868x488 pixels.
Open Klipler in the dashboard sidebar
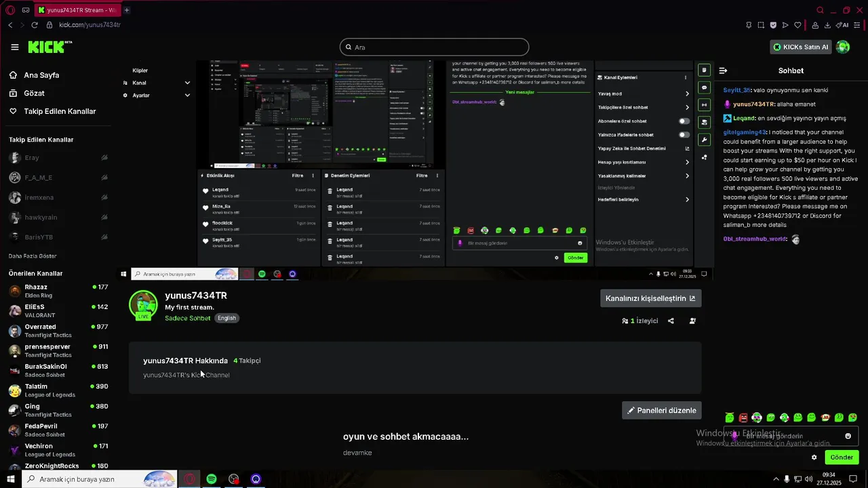tap(140, 70)
